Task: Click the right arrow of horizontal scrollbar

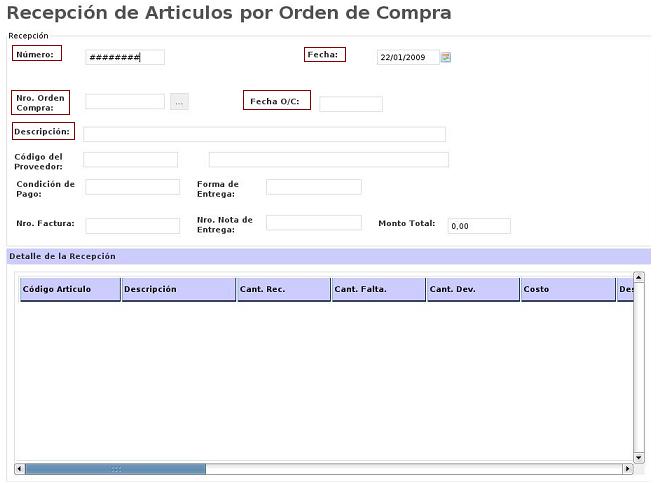Action: point(627,468)
